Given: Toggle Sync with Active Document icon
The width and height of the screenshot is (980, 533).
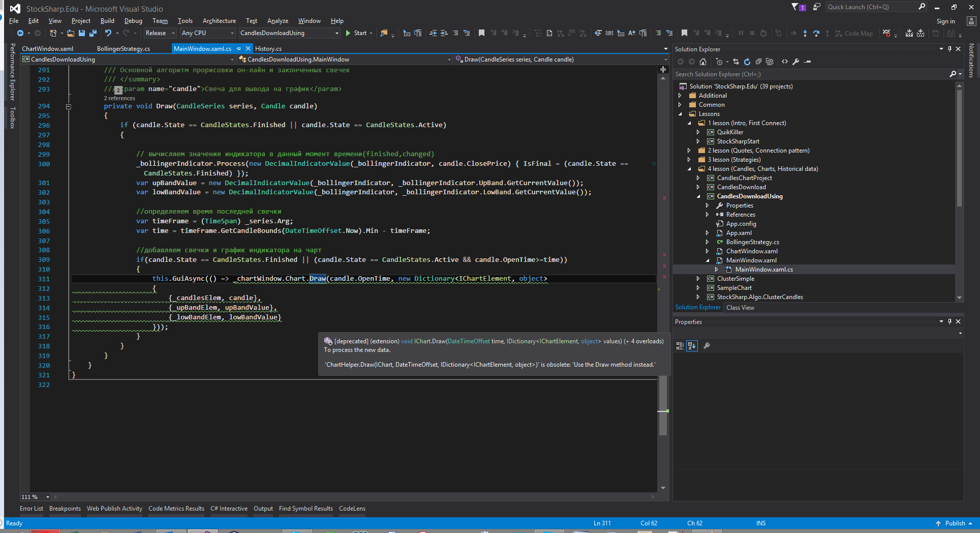Looking at the screenshot, I should coord(736,62).
